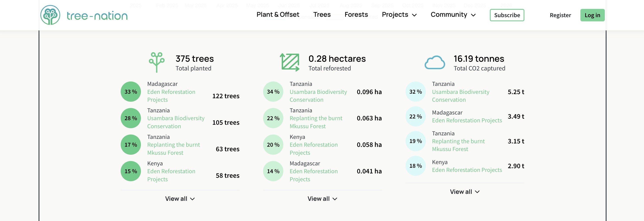Click the tree-nation logo icon
This screenshot has height=221, width=644.
(x=50, y=15)
